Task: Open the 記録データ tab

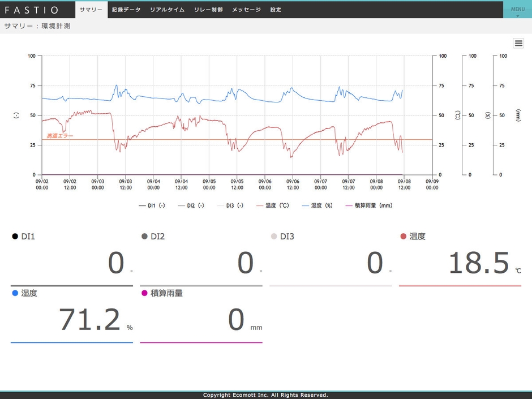Action: point(126,10)
